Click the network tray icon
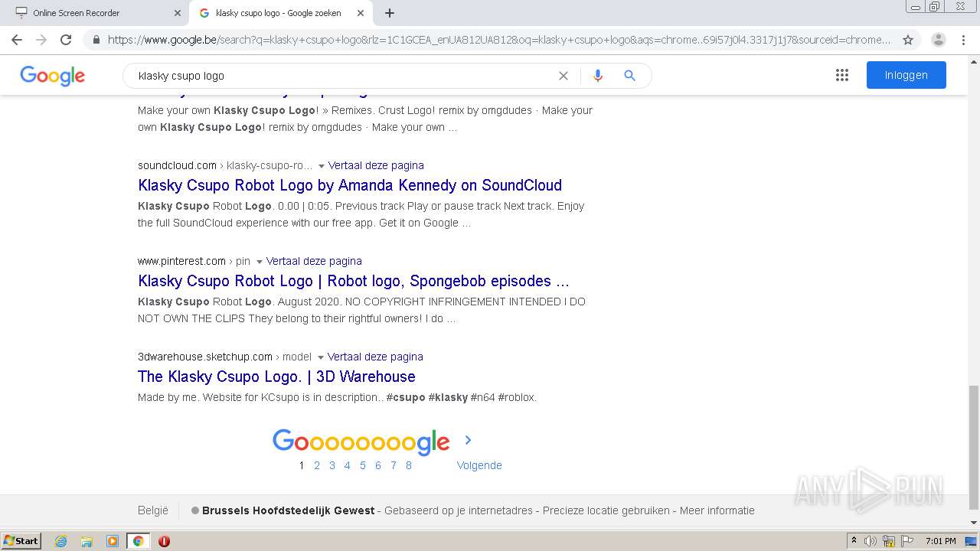Image resolution: width=980 pixels, height=551 pixels. [x=889, y=541]
